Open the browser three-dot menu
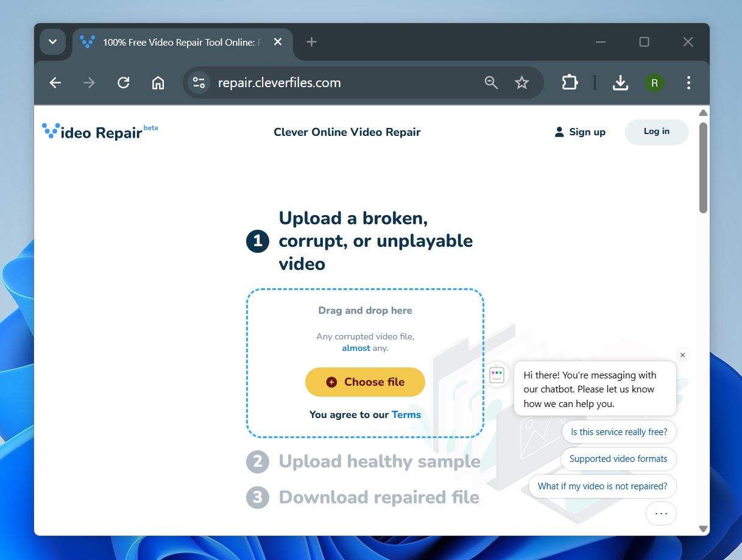 688,82
